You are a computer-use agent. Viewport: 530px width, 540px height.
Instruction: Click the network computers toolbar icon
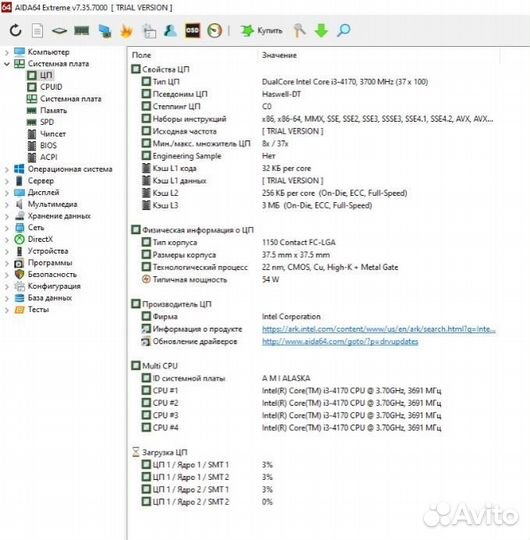(x=105, y=31)
